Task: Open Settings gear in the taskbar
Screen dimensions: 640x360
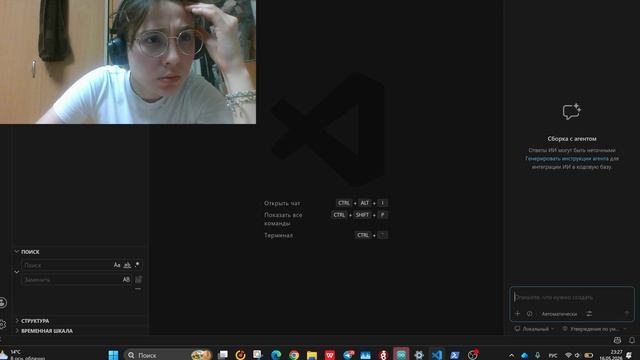Action: [x=419, y=355]
